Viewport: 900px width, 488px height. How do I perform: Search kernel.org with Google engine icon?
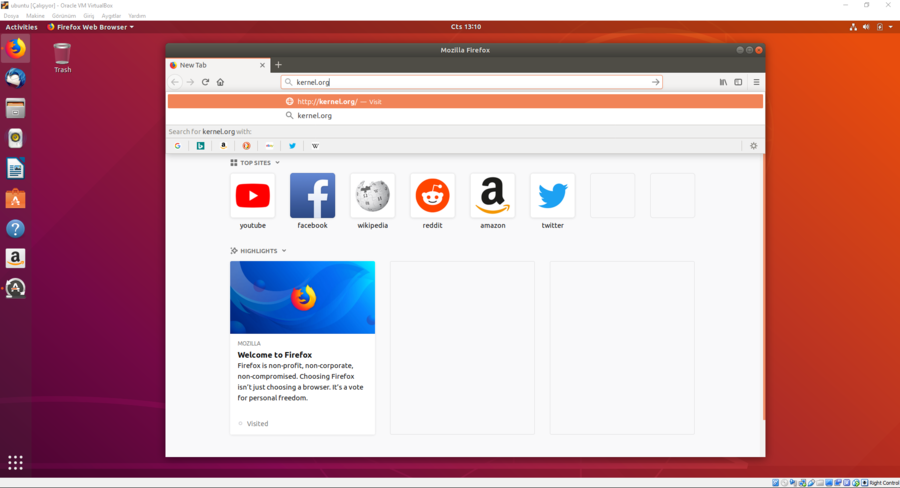[178, 146]
